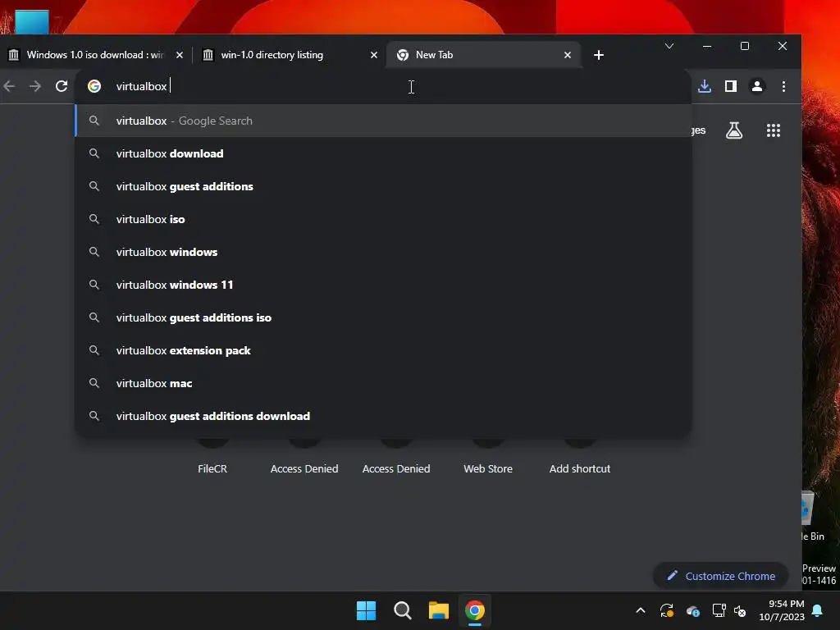Show hidden system tray icons
The width and height of the screenshot is (840, 630).
[640, 610]
